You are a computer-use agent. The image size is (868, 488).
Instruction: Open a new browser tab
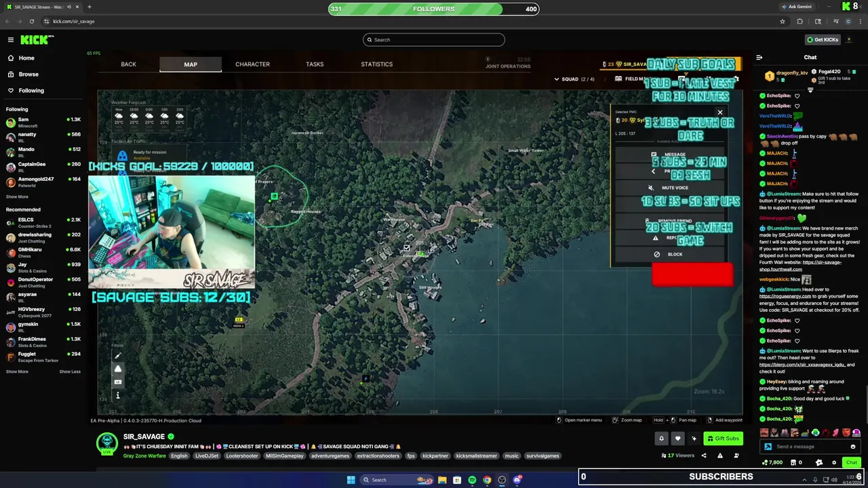point(89,7)
